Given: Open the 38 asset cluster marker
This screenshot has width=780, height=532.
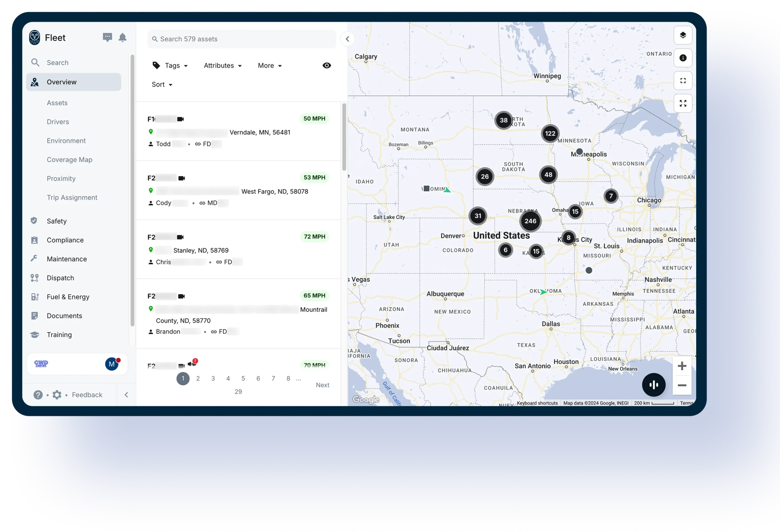Looking at the screenshot, I should pyautogui.click(x=504, y=120).
